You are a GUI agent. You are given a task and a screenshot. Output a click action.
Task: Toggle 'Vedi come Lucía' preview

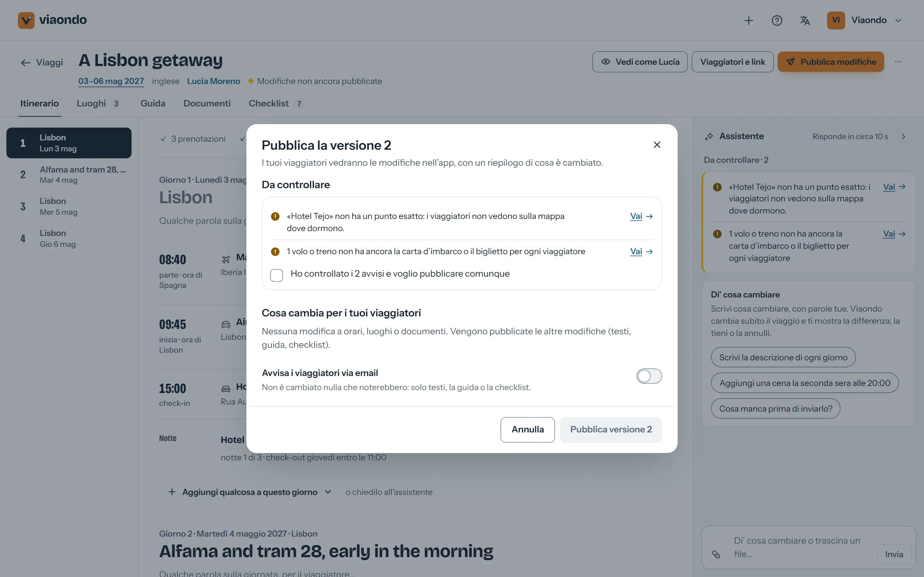[640, 62]
